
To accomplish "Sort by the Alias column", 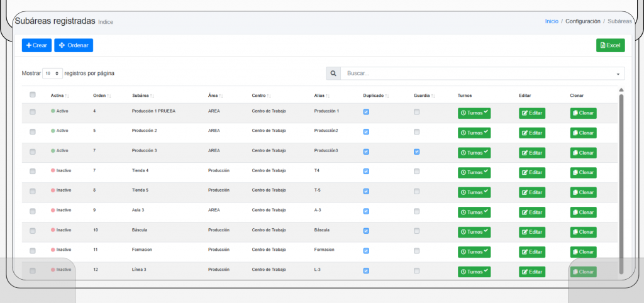I will (x=322, y=96).
